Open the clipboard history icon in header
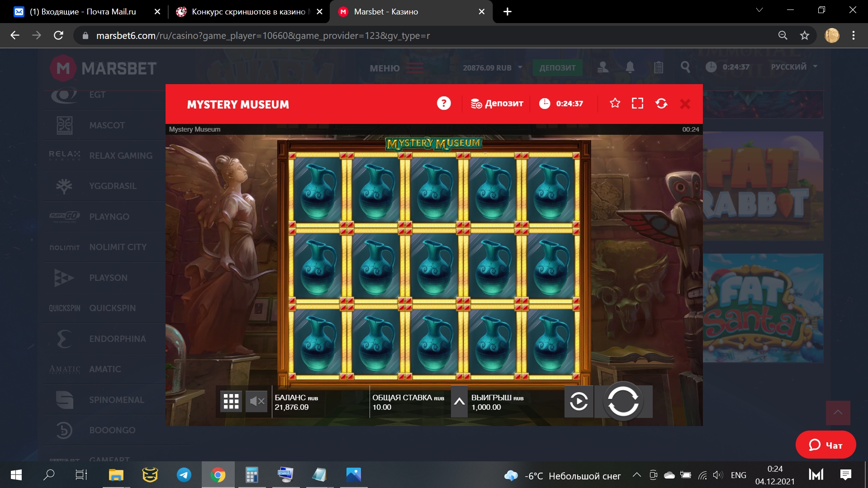Image resolution: width=868 pixels, height=488 pixels. 659,67
